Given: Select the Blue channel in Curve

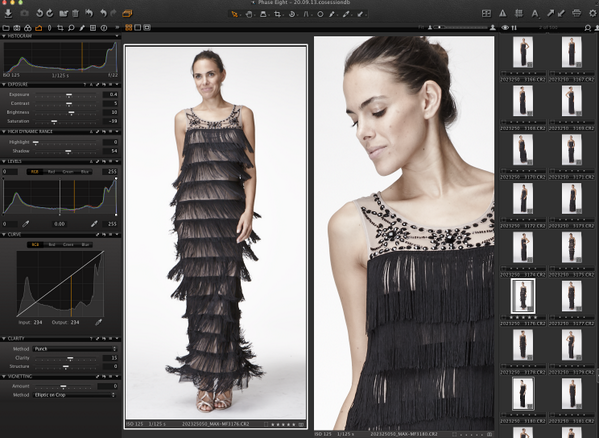Looking at the screenshot, I should pos(85,244).
